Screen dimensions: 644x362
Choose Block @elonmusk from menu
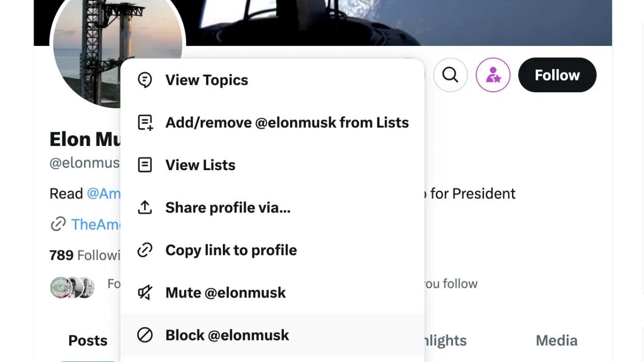(x=227, y=335)
